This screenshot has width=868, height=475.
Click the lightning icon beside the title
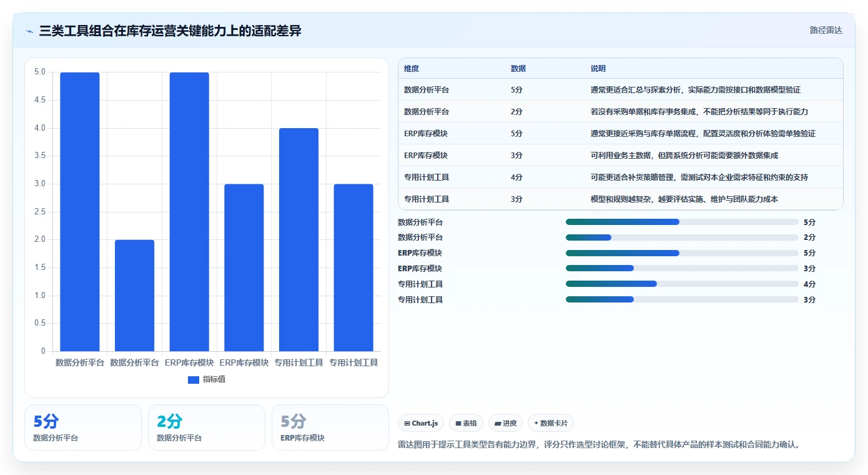(x=30, y=31)
